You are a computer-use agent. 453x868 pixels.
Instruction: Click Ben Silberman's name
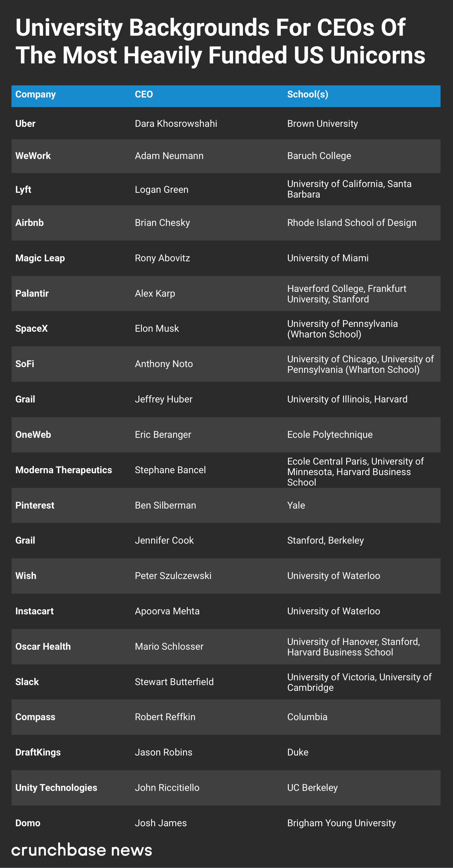[x=165, y=505]
